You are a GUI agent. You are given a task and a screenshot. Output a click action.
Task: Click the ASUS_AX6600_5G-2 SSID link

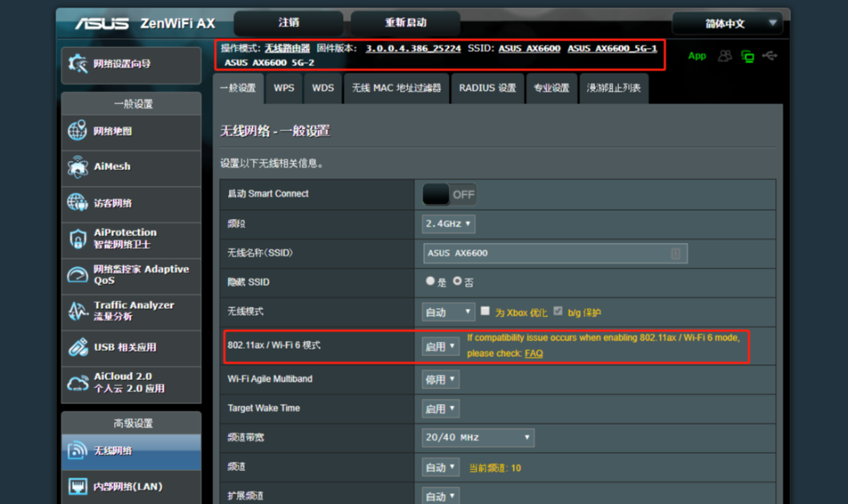point(269,63)
